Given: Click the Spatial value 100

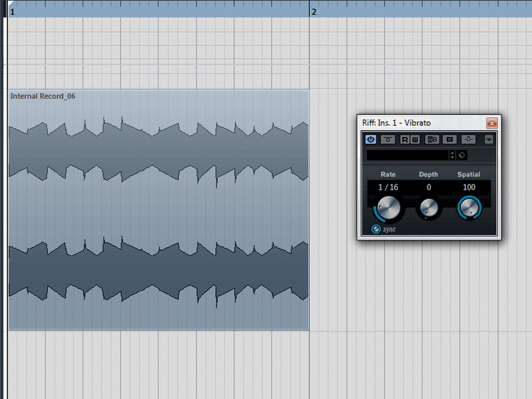Looking at the screenshot, I should (469, 187).
